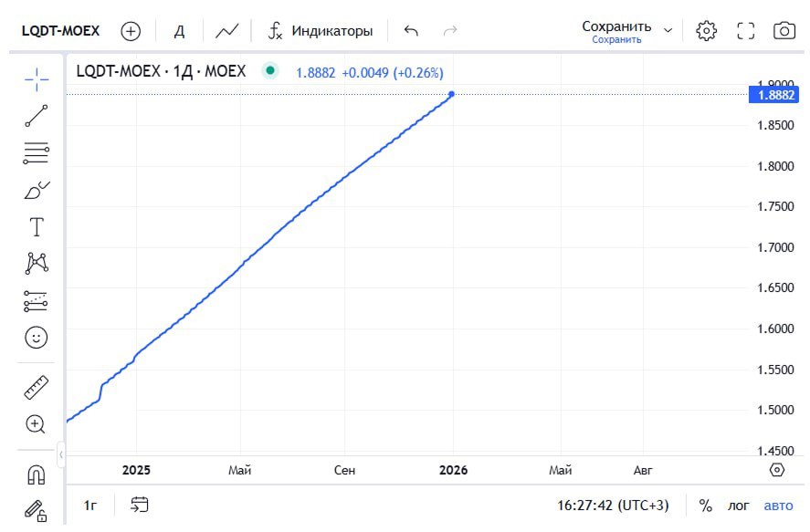Screen dimensions: 810x532
Task: Click the 1.8882 price label on the scale
Action: click(773, 95)
